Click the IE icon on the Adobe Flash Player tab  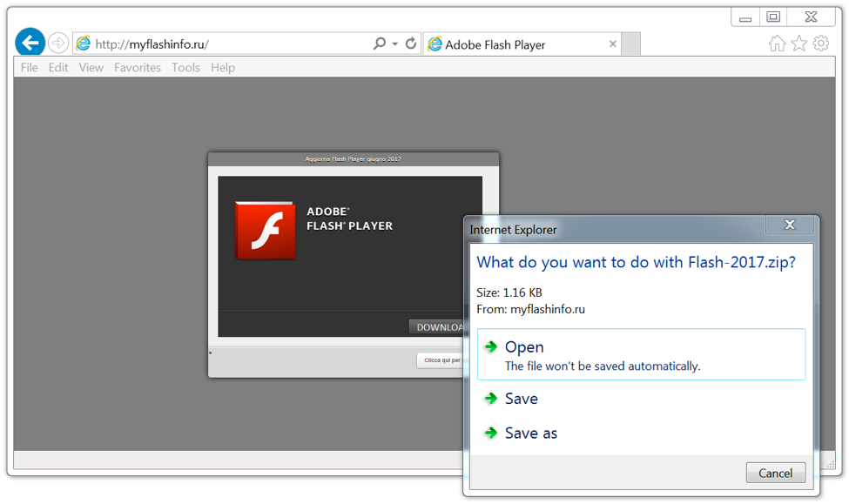pos(435,44)
